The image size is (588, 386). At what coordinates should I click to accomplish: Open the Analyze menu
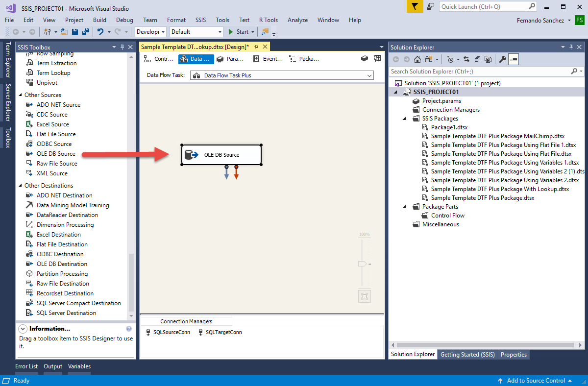tap(298, 20)
